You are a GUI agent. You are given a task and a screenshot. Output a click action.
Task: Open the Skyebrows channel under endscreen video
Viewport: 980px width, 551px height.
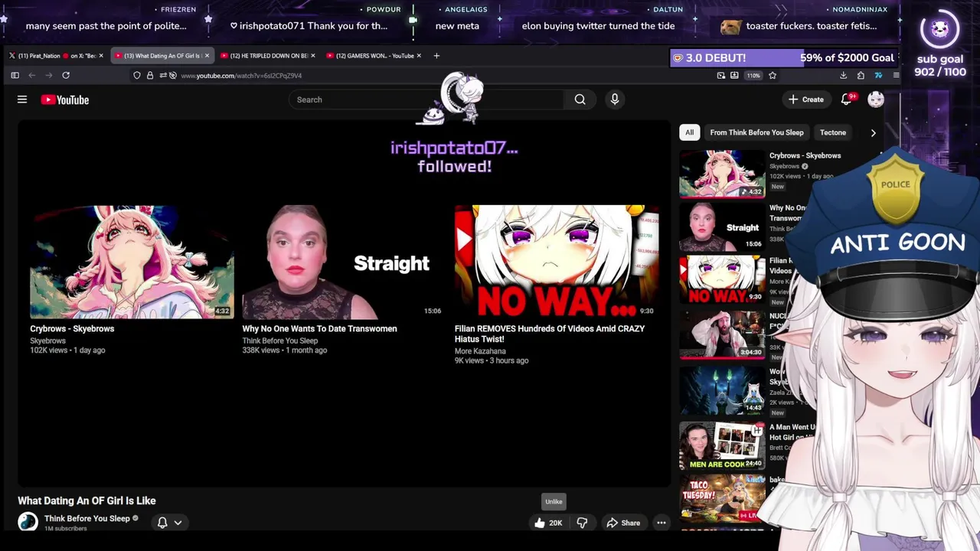47,341
